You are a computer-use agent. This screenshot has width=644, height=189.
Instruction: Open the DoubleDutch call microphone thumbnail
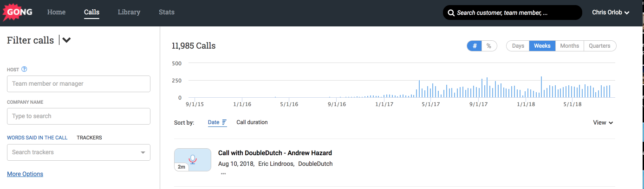pyautogui.click(x=193, y=160)
